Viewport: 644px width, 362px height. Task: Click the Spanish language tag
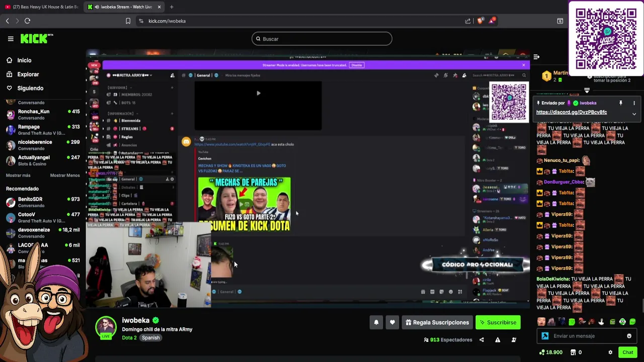click(x=150, y=338)
